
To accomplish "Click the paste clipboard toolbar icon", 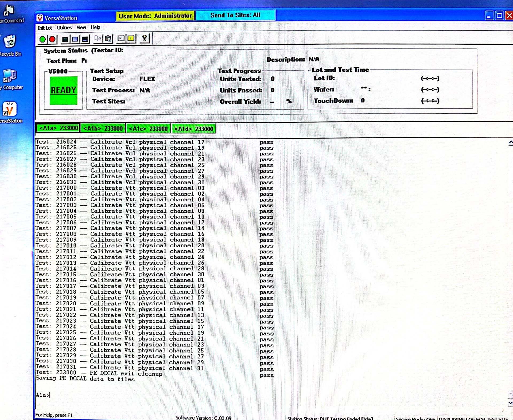I will 108,39.
